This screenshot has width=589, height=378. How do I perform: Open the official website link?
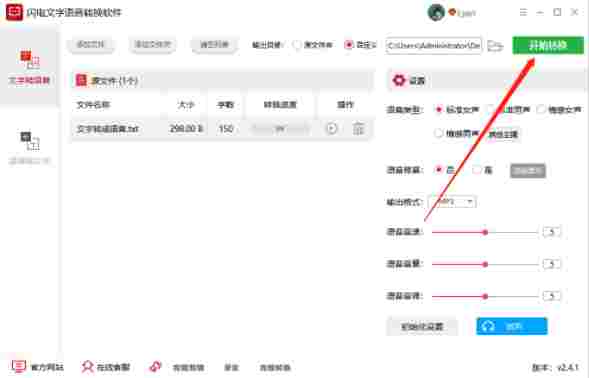click(47, 367)
